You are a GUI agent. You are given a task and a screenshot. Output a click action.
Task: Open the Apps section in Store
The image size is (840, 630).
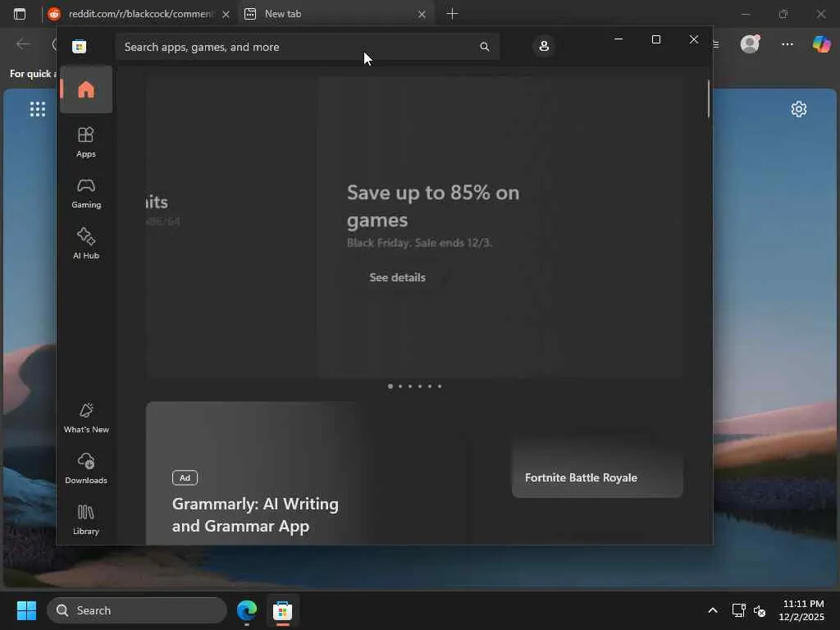tap(85, 142)
